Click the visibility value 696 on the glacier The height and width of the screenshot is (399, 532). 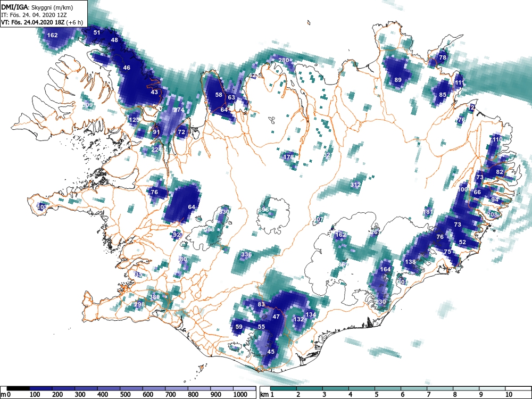pos(264,210)
